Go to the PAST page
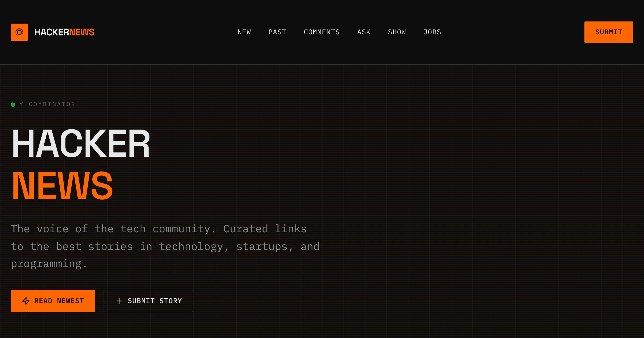The image size is (644, 338). [277, 32]
